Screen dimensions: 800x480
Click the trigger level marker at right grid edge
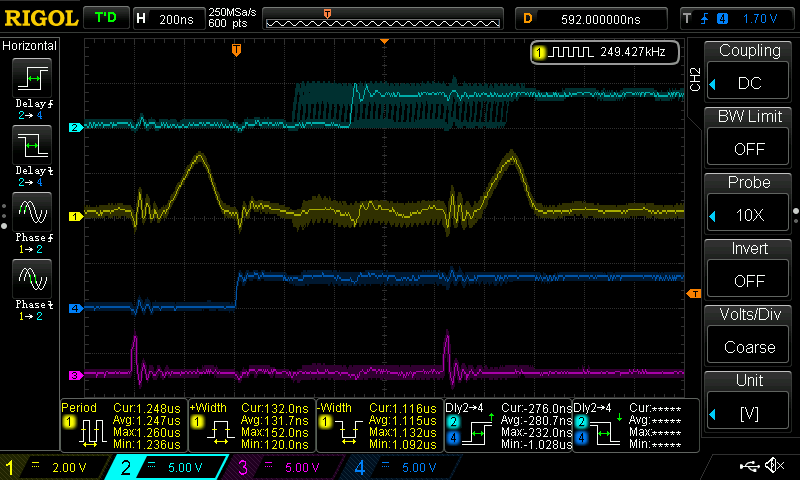tap(694, 293)
